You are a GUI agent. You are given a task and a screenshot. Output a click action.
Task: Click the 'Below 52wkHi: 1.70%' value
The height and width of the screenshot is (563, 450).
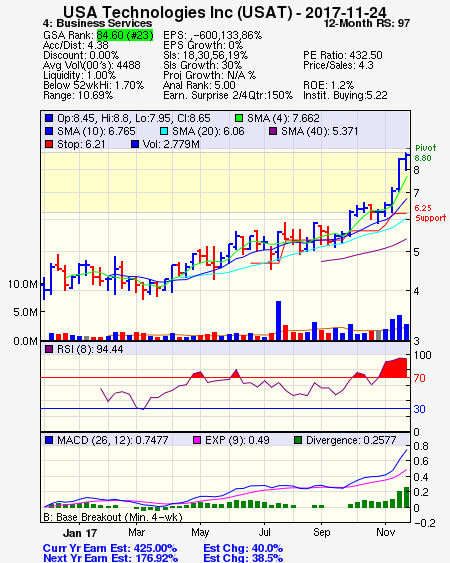click(x=93, y=85)
